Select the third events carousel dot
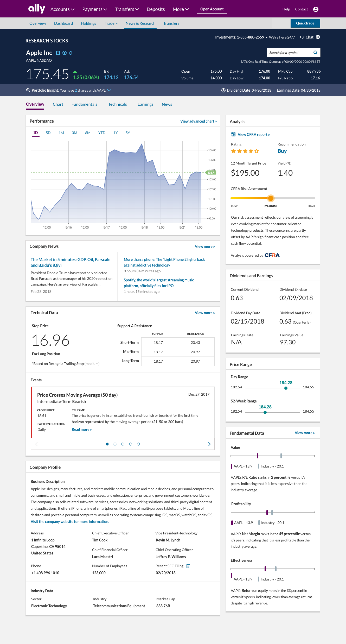Image resolution: width=346 pixels, height=644 pixels. 123,444
